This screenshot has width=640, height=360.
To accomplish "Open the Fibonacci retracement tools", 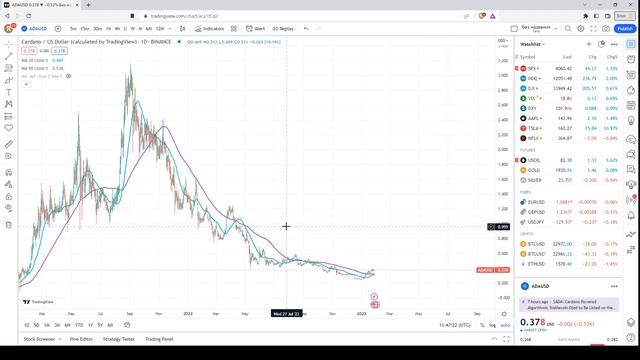I will click(x=9, y=68).
